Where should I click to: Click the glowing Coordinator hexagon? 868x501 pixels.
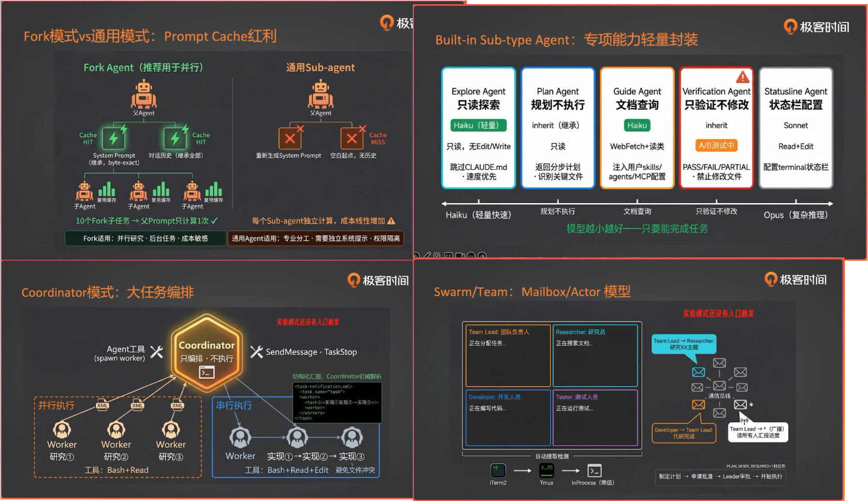(x=207, y=354)
